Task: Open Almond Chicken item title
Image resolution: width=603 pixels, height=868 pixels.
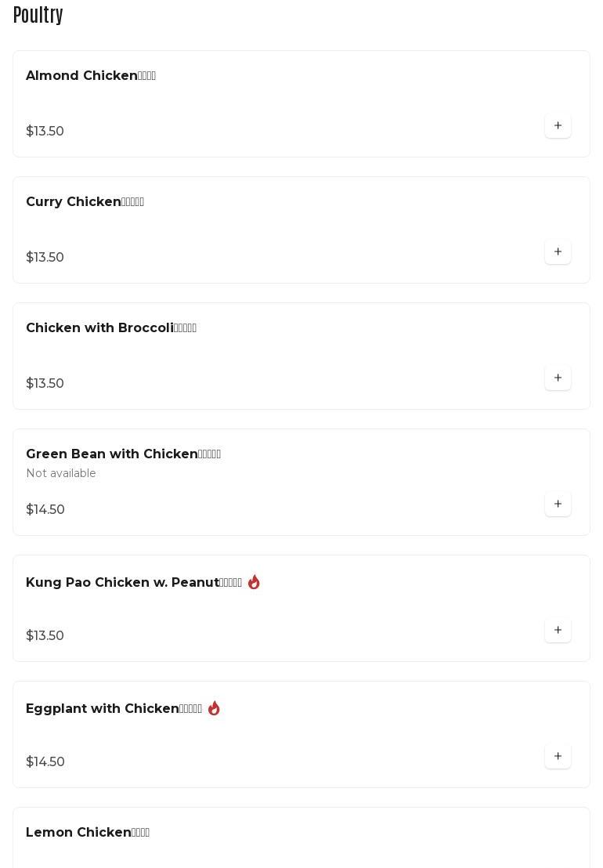Action: pyautogui.click(x=91, y=75)
